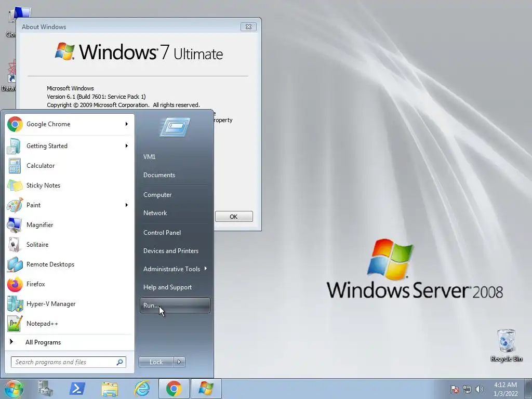Open Windows Explorer from the taskbar

pos(109,389)
